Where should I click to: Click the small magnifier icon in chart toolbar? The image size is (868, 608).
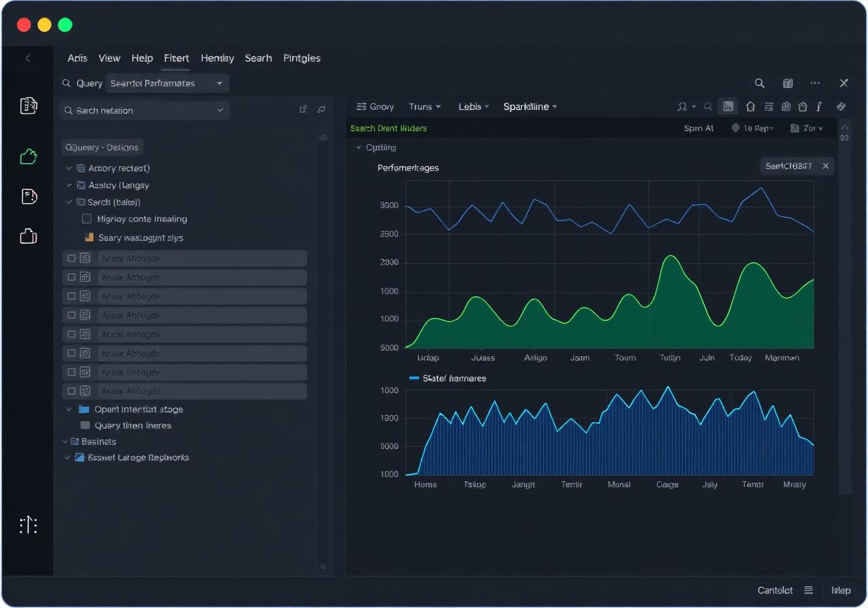tap(708, 107)
